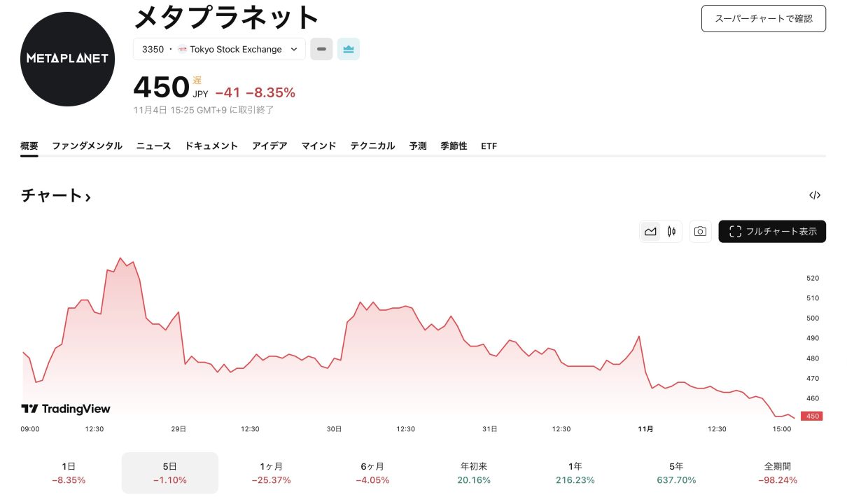Image resolution: width=847 pixels, height=504 pixels.
Task: Click the gray minus badge icon
Action: pyautogui.click(x=321, y=49)
